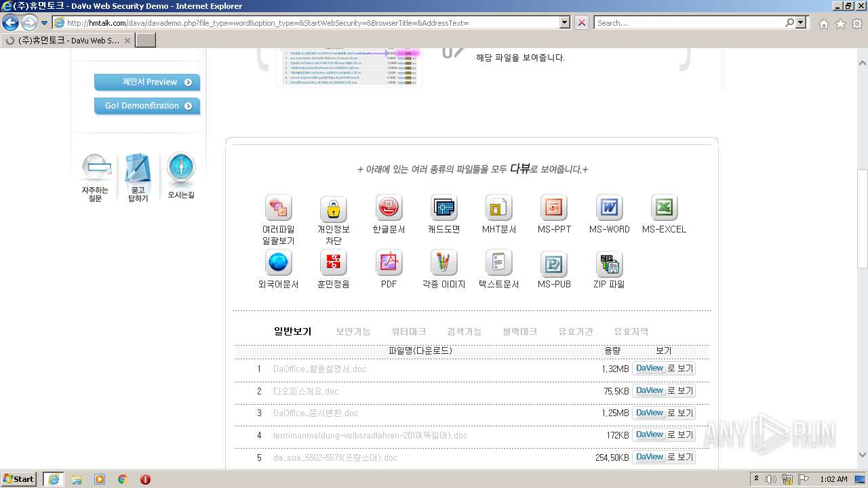This screenshot has height=488, width=868.
Task: Click the preview screenshot thumbnail
Action: (349, 67)
